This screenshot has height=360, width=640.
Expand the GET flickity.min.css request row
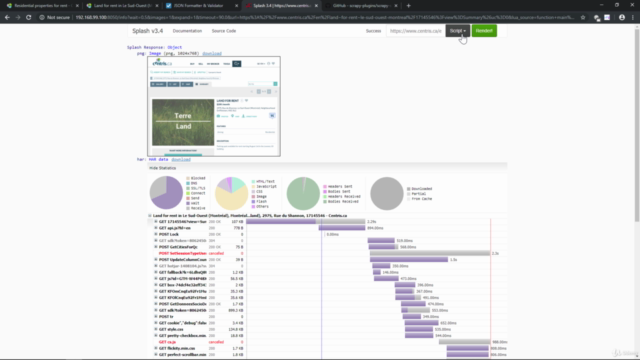point(156,348)
